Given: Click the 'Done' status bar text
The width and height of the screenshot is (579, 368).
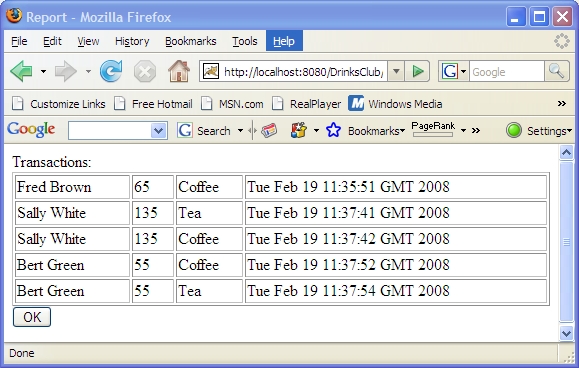Looking at the screenshot, I should pyautogui.click(x=22, y=353).
